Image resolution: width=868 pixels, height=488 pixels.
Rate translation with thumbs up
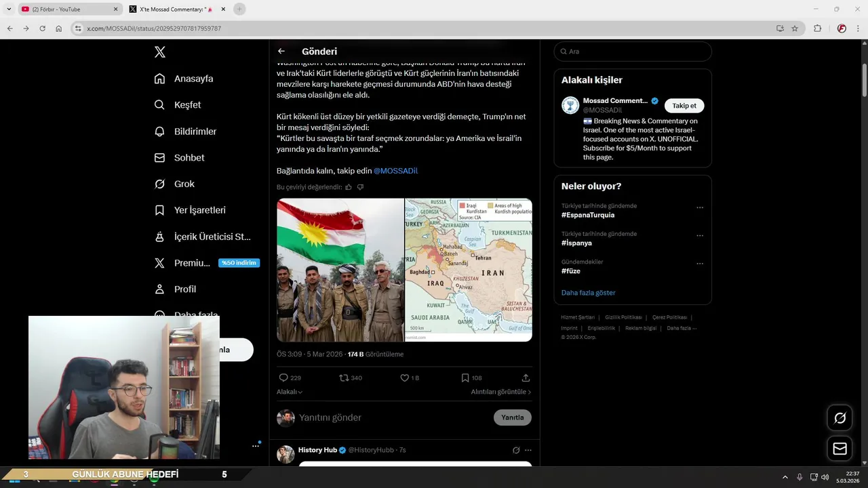[349, 187]
